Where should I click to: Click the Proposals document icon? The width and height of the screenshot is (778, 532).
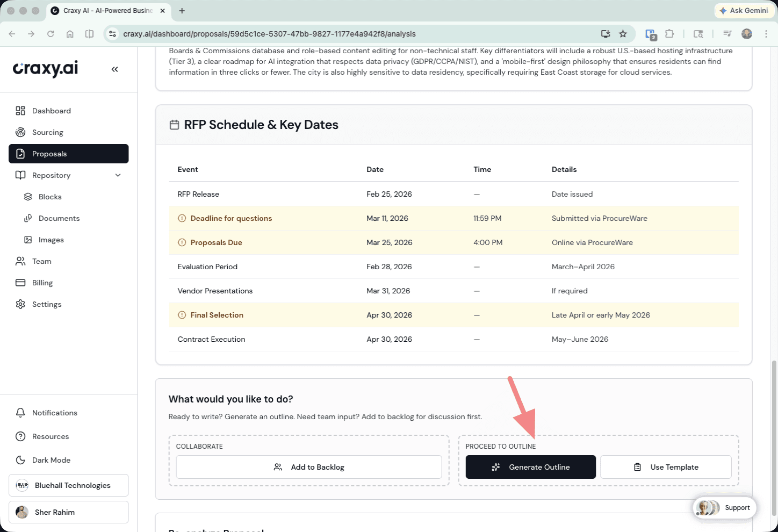click(x=20, y=154)
